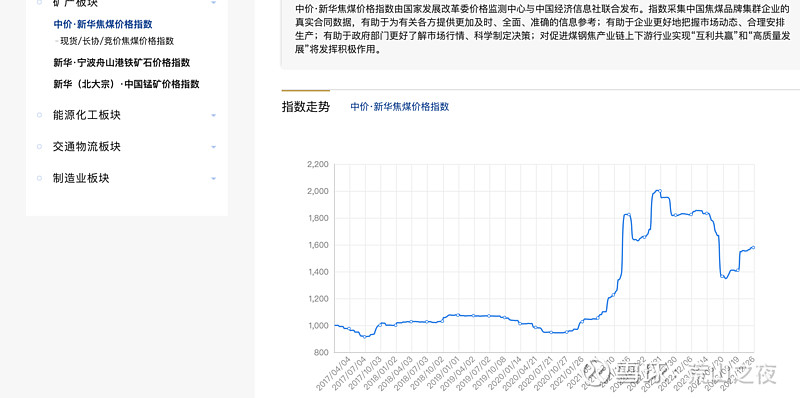Image resolution: width=800 pixels, height=398 pixels.
Task: Expand the 交通物流板块 section
Action: [87, 147]
